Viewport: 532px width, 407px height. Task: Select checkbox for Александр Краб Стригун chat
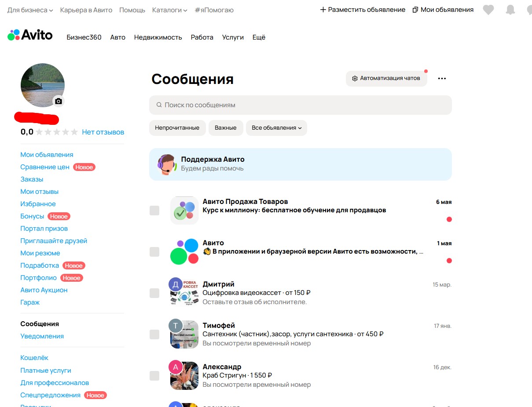pos(154,376)
